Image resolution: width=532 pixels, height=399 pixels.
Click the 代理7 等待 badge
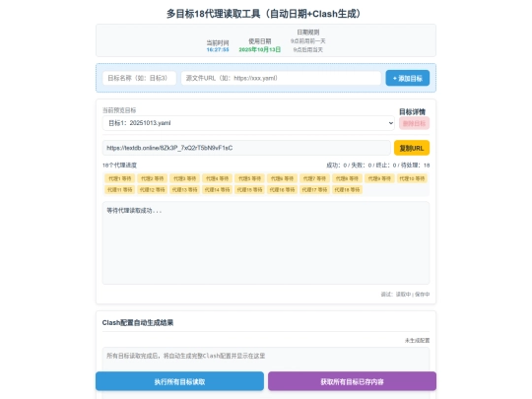[x=314, y=178]
